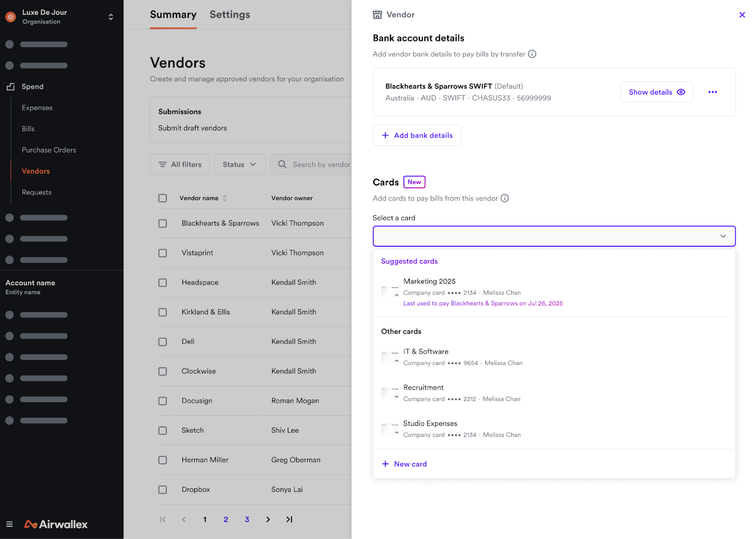
Task: Toggle the select-all vendors header checkbox
Action: 163,198
